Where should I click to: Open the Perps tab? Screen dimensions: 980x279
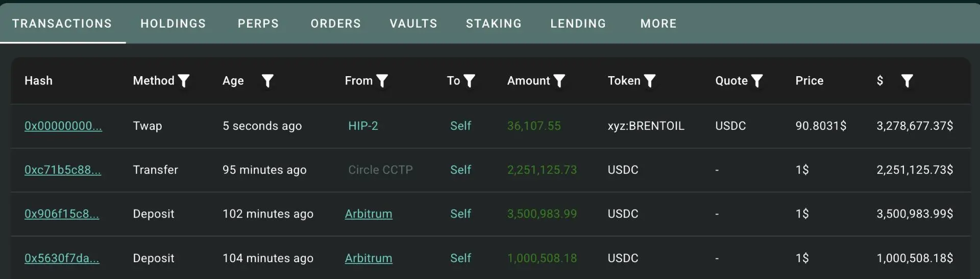258,24
